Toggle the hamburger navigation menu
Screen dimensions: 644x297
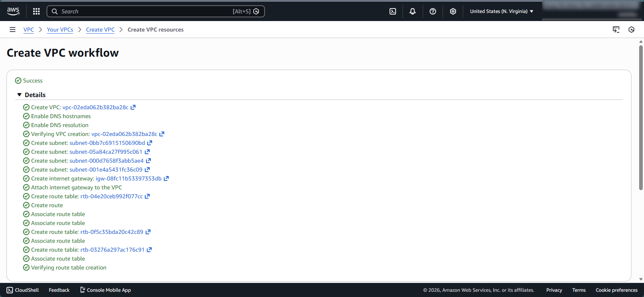pyautogui.click(x=13, y=30)
